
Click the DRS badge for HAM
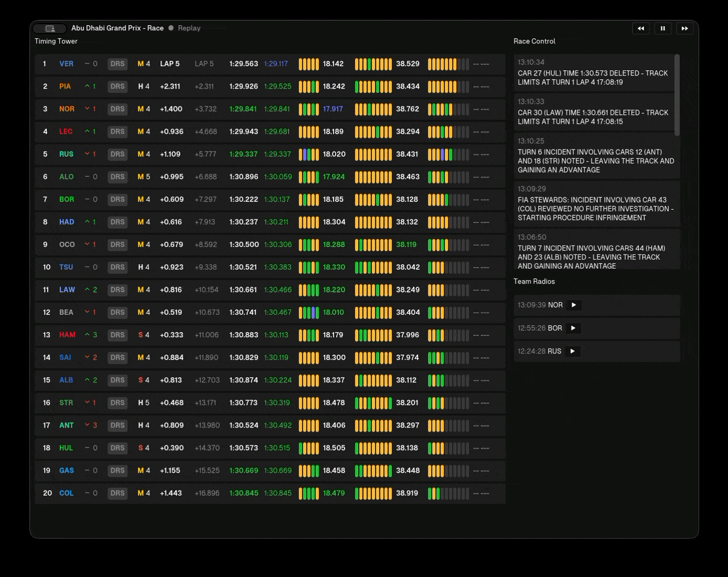click(117, 335)
